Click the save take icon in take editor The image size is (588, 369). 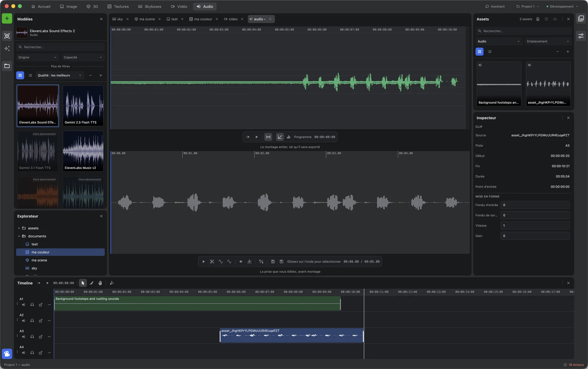273,261
